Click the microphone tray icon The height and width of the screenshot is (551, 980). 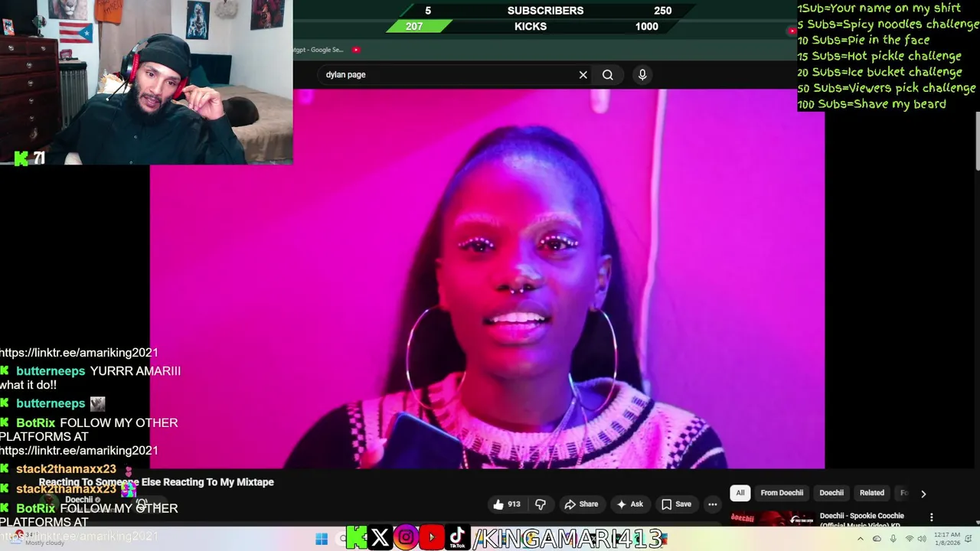(x=893, y=539)
